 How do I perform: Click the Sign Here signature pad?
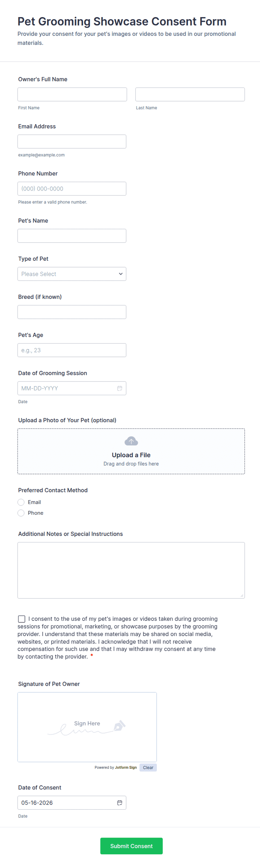(87, 727)
